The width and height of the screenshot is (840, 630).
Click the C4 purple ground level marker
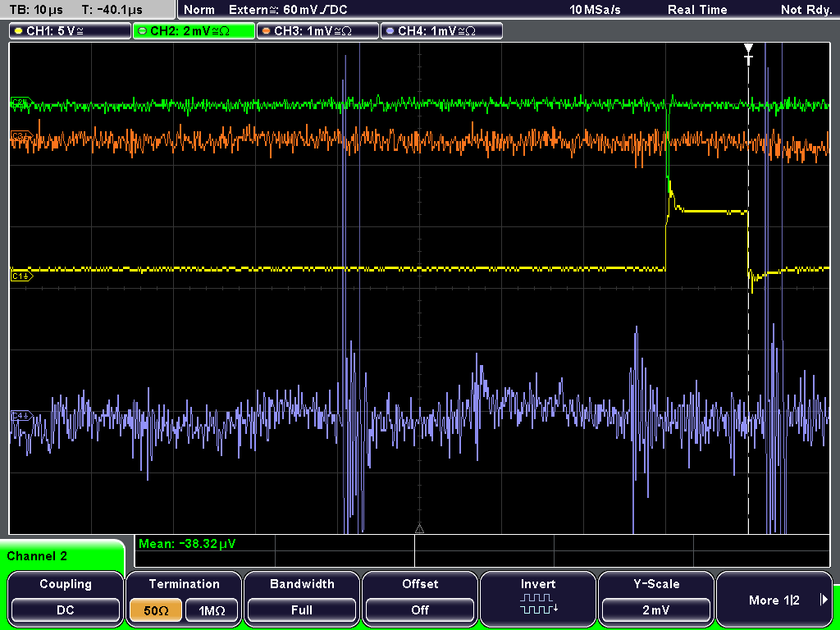pos(21,416)
